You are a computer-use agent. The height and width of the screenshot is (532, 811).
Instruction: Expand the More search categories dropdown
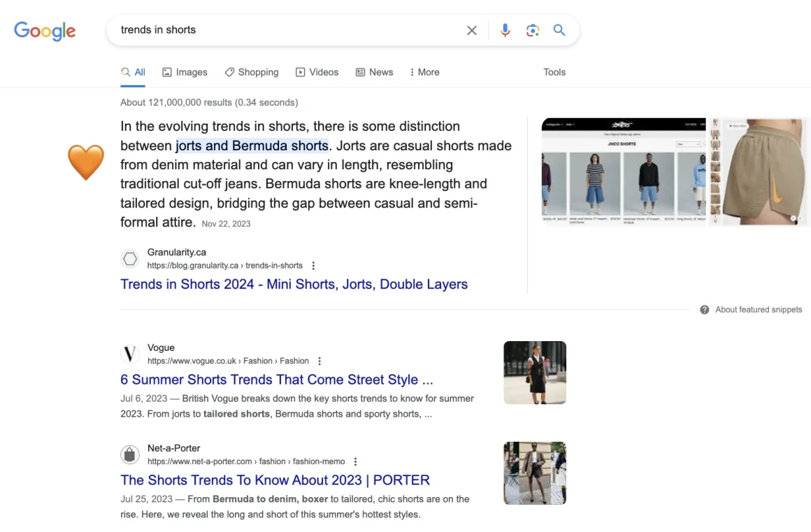[x=424, y=72]
